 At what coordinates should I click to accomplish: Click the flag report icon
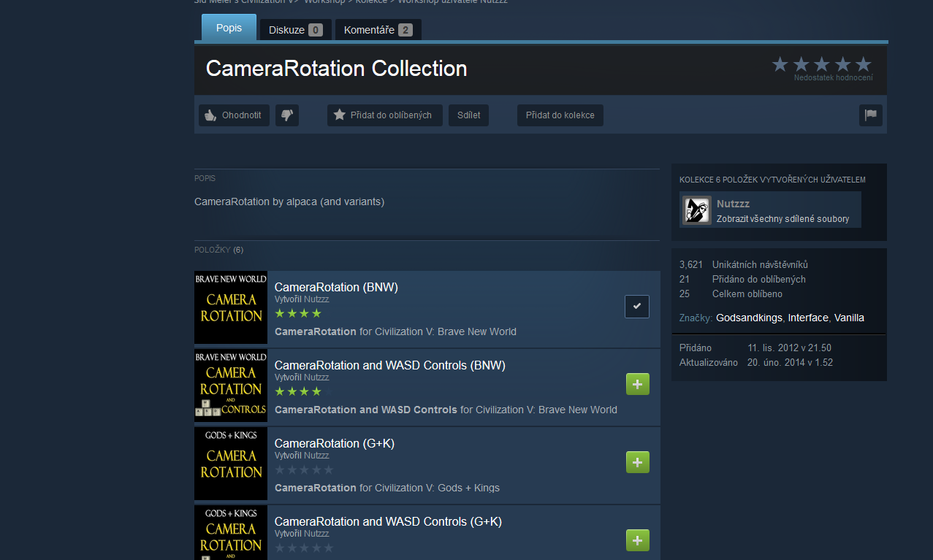(x=871, y=115)
